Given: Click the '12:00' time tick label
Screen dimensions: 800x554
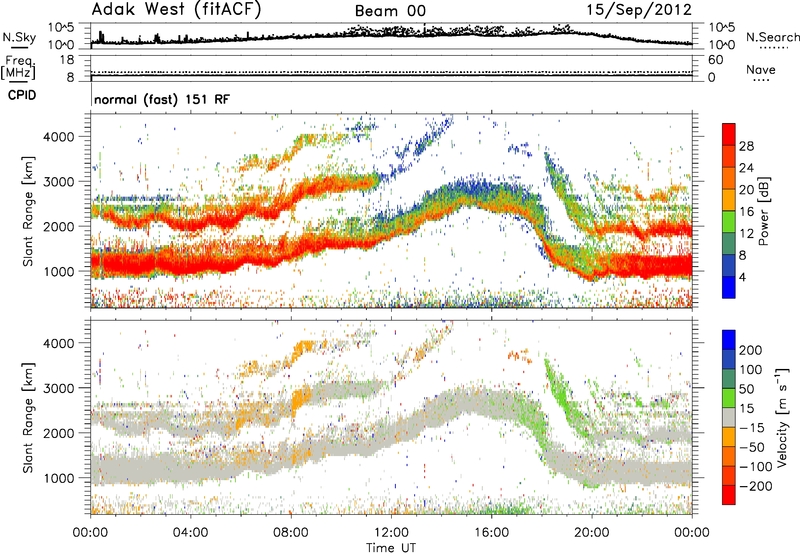Looking at the screenshot, I should pyautogui.click(x=391, y=533).
